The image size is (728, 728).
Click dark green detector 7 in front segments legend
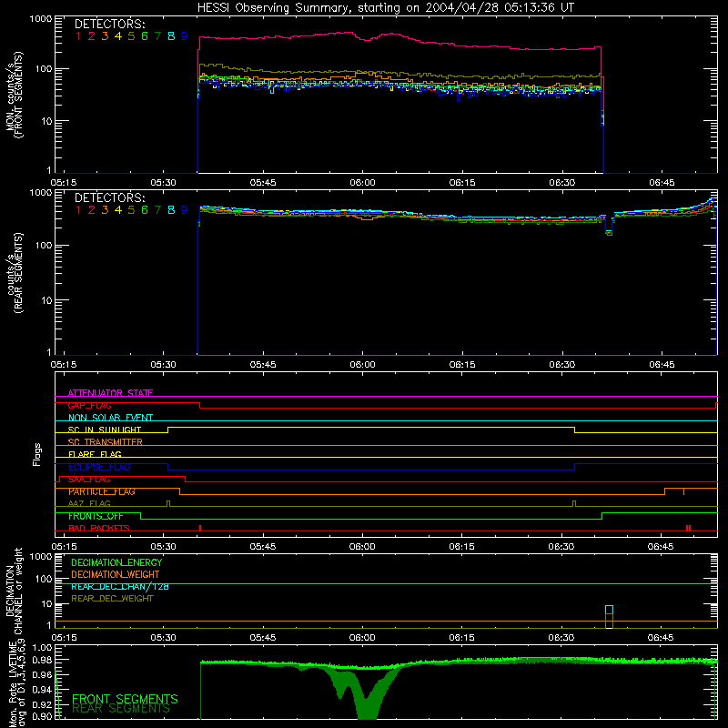tap(157, 36)
